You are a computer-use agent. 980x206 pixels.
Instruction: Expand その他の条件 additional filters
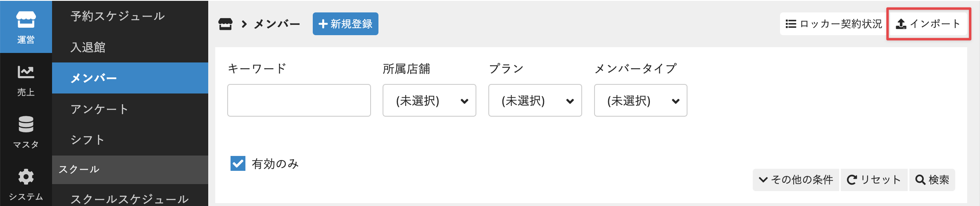click(796, 180)
